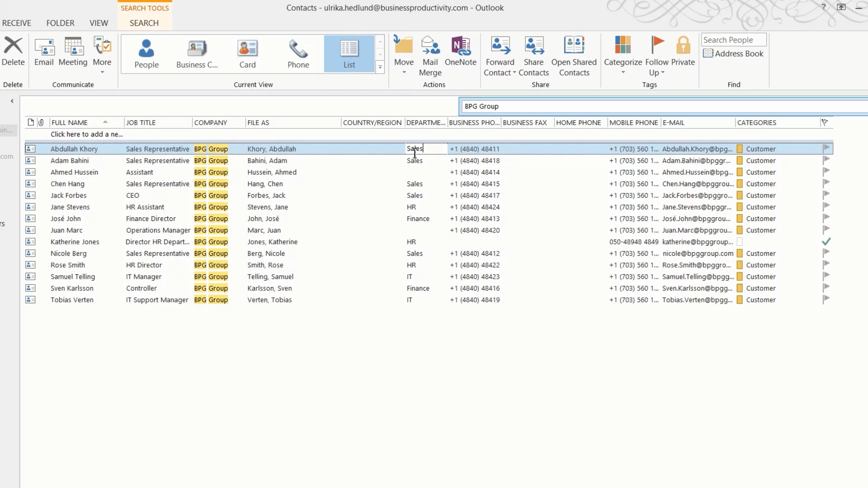Click the Meeting icon in Communicate group

coord(73,51)
